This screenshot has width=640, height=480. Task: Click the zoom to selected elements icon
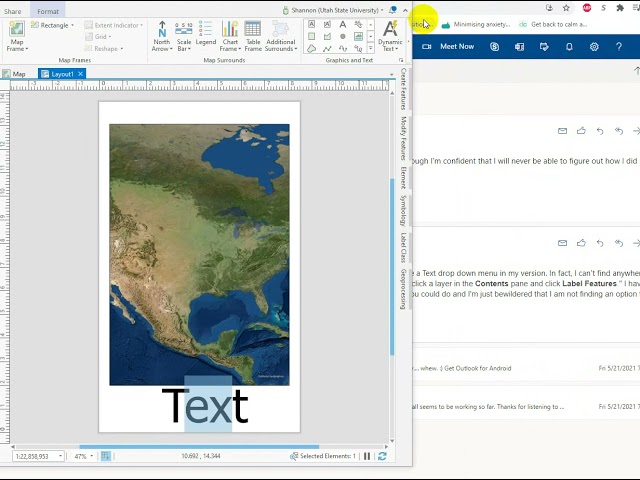(x=293, y=456)
